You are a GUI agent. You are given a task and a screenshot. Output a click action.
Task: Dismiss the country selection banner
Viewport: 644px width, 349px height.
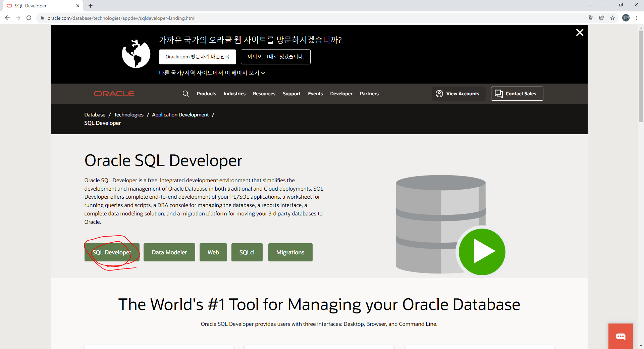[x=580, y=33]
